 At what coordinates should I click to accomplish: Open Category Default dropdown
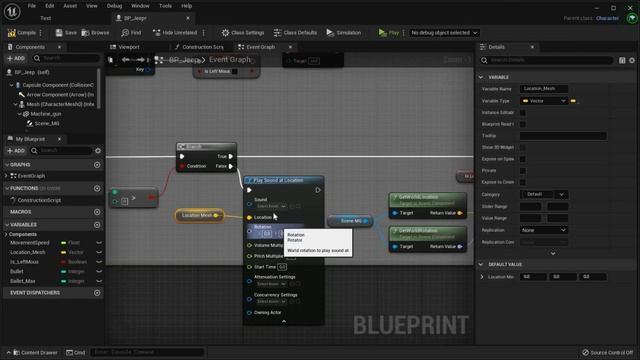[544, 194]
